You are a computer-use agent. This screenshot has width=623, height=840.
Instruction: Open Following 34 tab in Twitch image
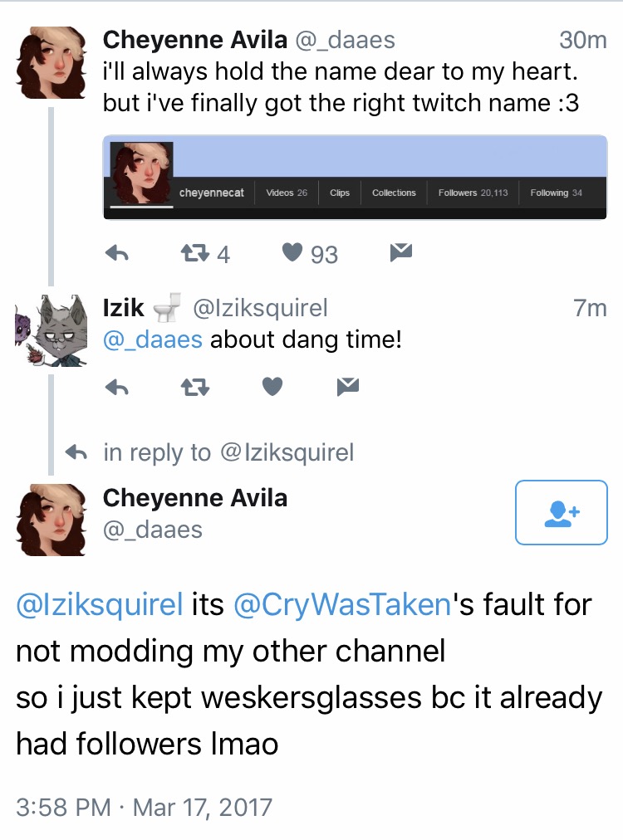(x=556, y=193)
